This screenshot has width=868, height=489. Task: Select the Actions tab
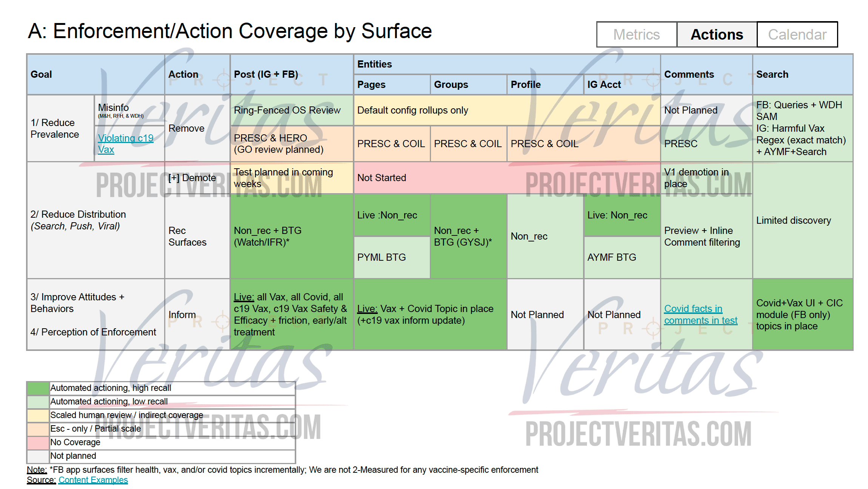pos(717,35)
